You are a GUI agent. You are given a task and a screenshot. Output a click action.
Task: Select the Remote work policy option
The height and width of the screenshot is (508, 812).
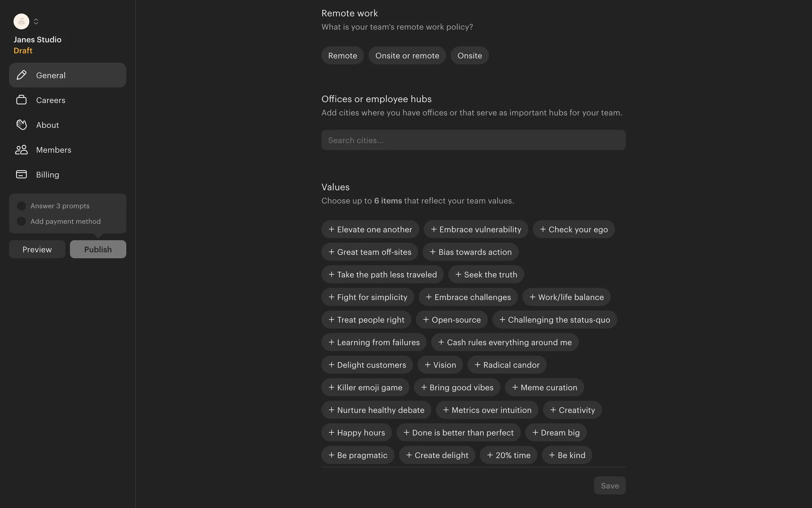pos(342,55)
